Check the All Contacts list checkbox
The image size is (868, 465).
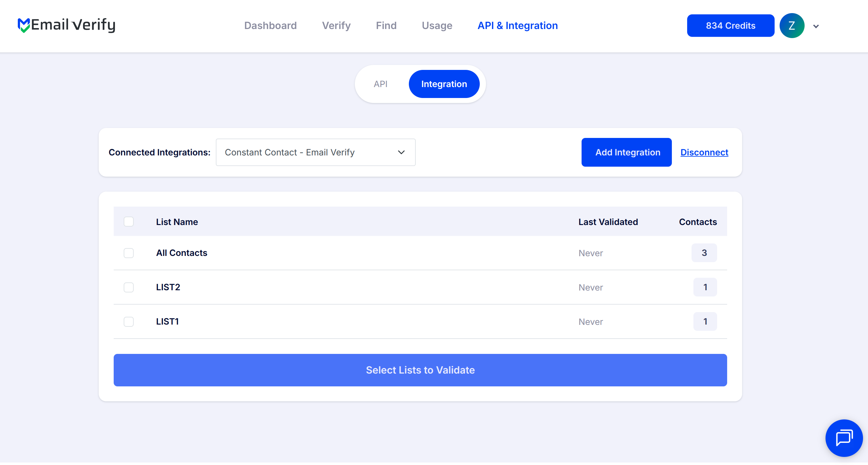tap(129, 253)
